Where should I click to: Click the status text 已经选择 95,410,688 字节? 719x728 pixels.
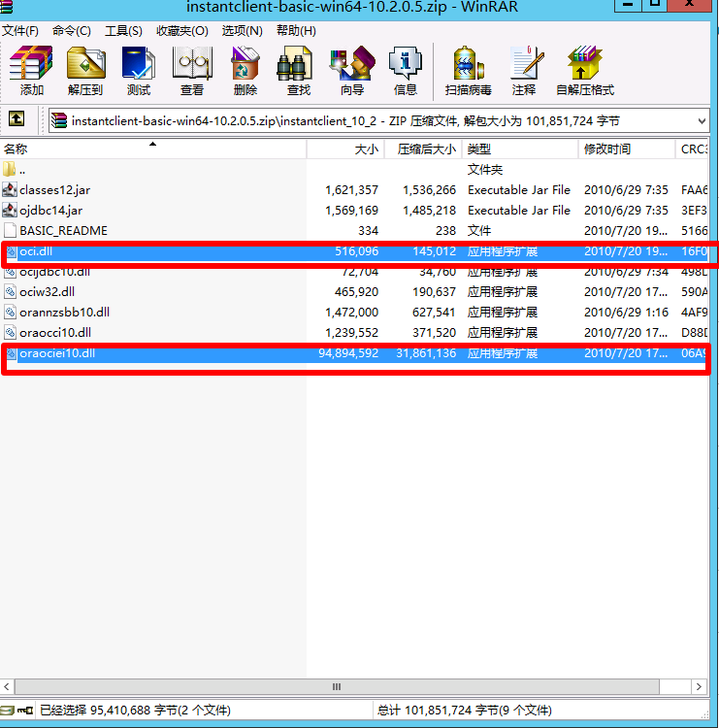click(135, 711)
